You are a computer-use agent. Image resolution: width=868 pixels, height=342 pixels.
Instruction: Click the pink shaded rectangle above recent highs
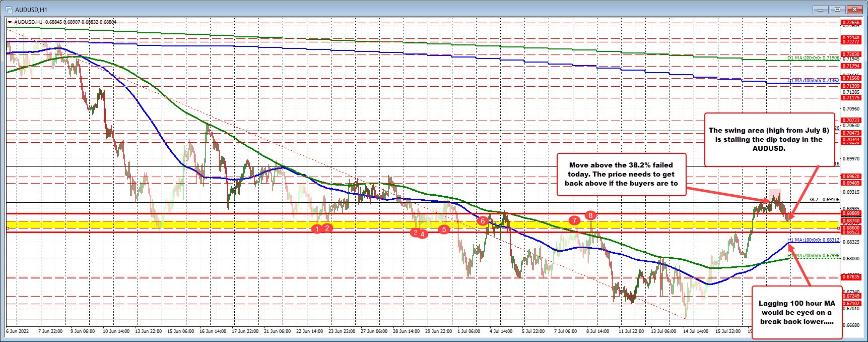coord(775,195)
